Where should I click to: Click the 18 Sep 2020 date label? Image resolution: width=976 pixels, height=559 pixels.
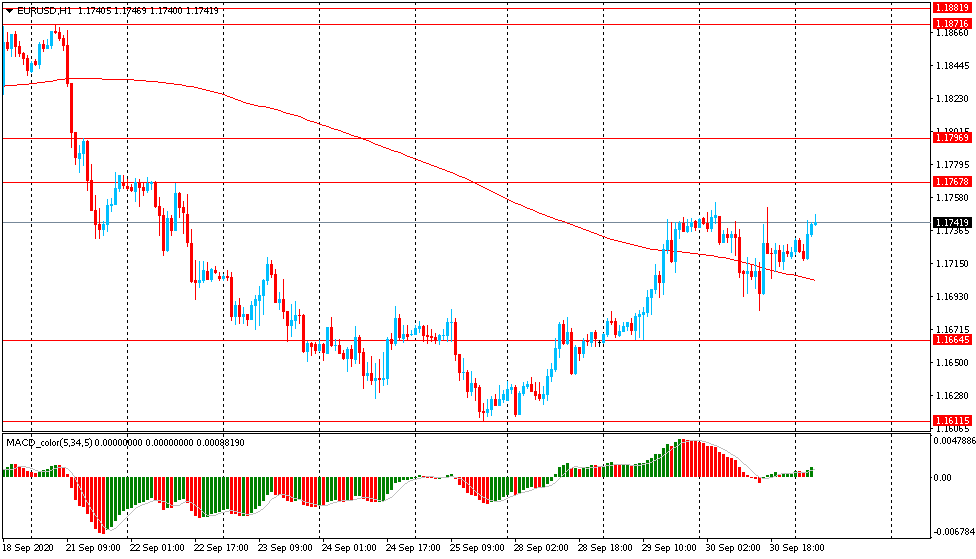28,548
